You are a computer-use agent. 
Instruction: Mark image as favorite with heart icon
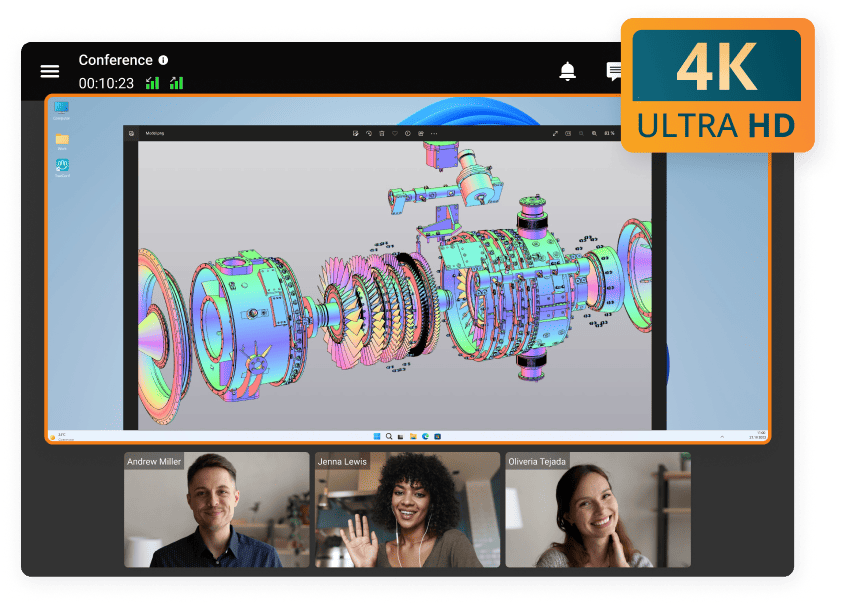pos(395,133)
